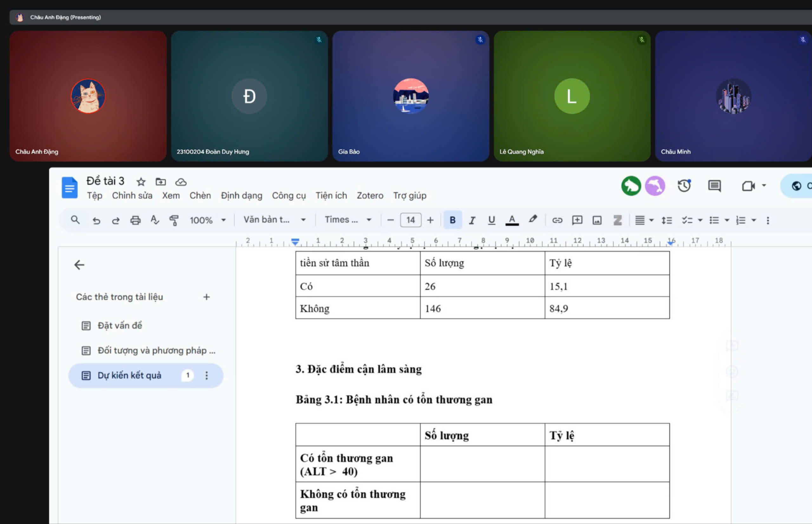Star the document Đề tài 3
This screenshot has width=812, height=524.
pos(141,182)
